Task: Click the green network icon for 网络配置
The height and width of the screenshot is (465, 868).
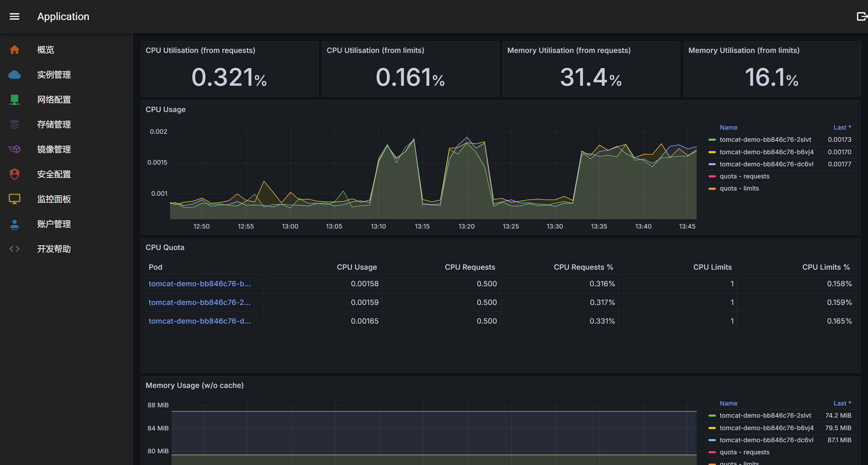Action: (x=15, y=100)
